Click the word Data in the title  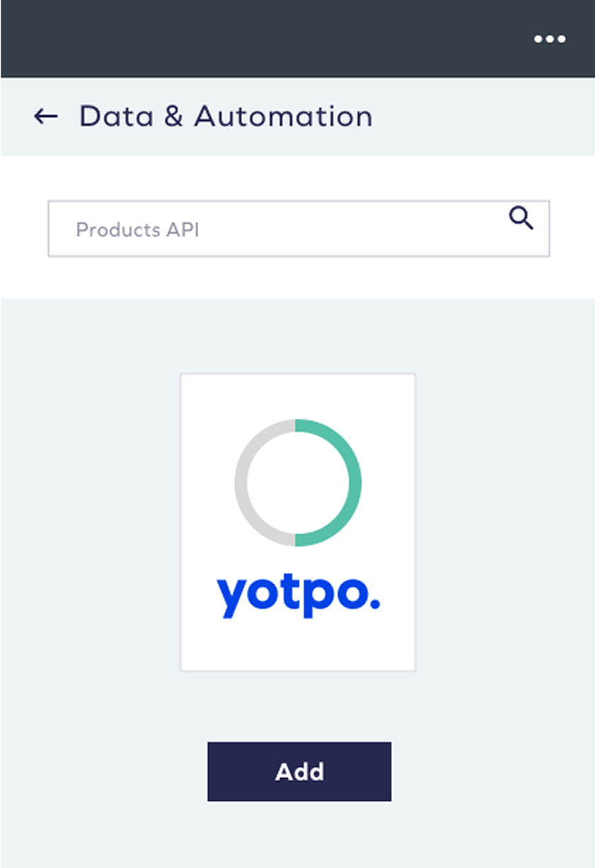tap(116, 116)
